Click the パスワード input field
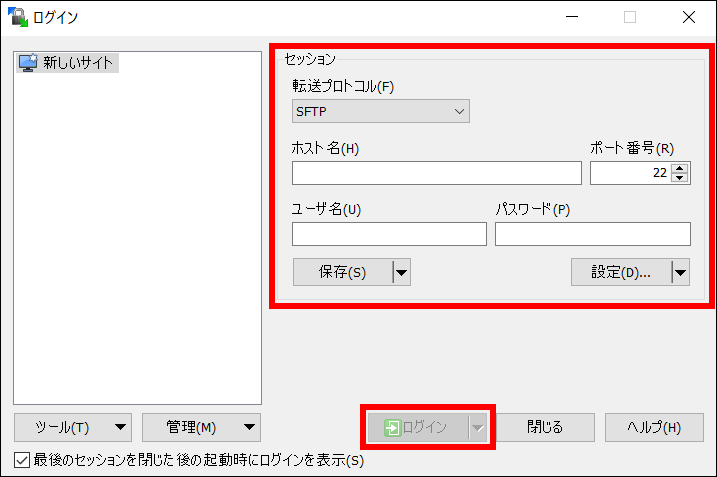 [x=592, y=234]
